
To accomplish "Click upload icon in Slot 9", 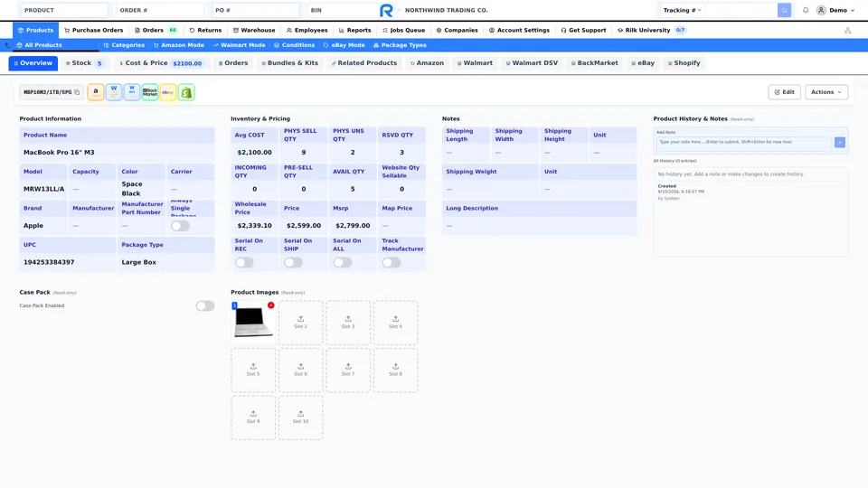I will pyautogui.click(x=253, y=413).
